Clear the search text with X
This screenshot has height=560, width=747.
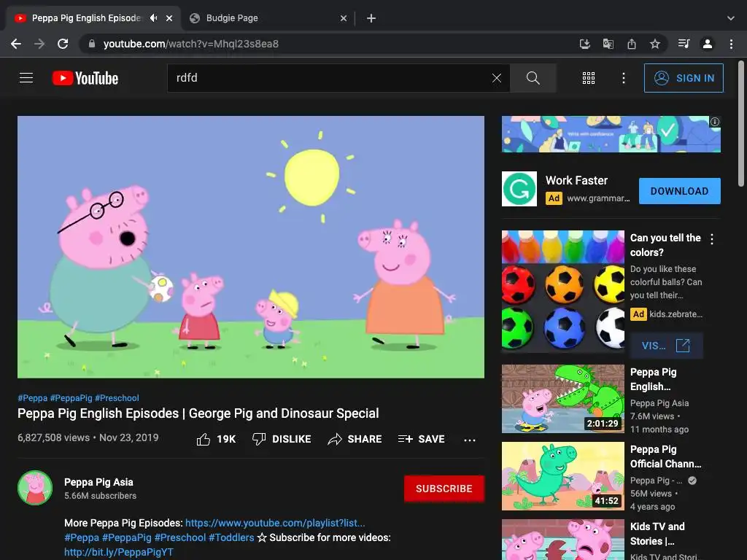click(x=496, y=78)
